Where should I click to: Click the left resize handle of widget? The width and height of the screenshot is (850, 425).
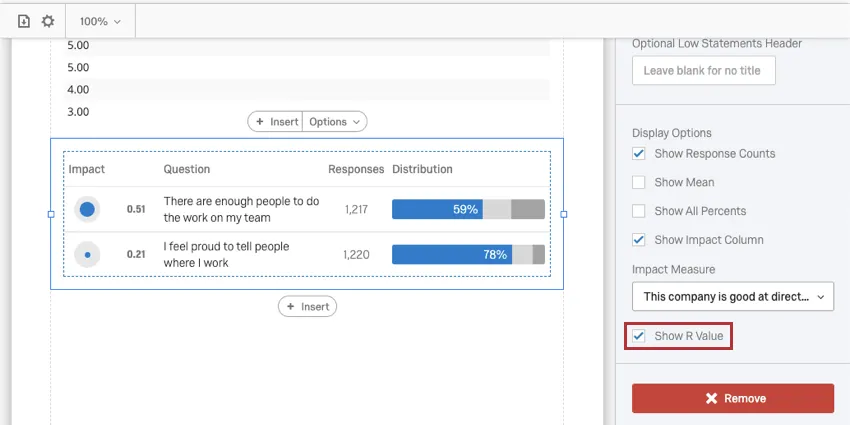tap(51, 214)
